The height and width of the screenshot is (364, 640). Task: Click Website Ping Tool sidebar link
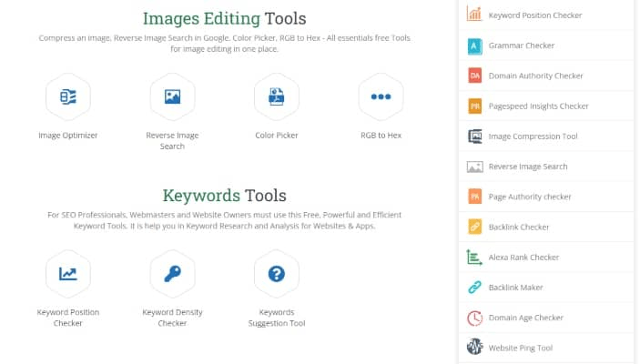click(521, 348)
